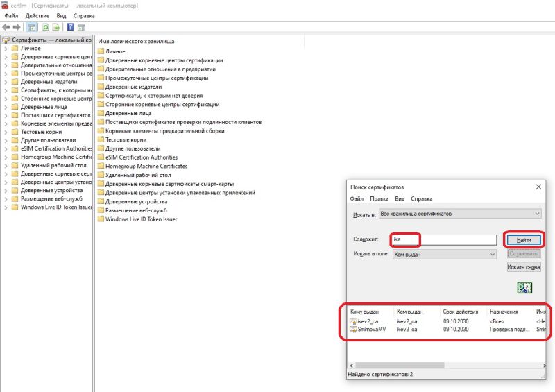Click folder icon of Доверенные лица in right pane
555x392 pixels.
(101, 113)
